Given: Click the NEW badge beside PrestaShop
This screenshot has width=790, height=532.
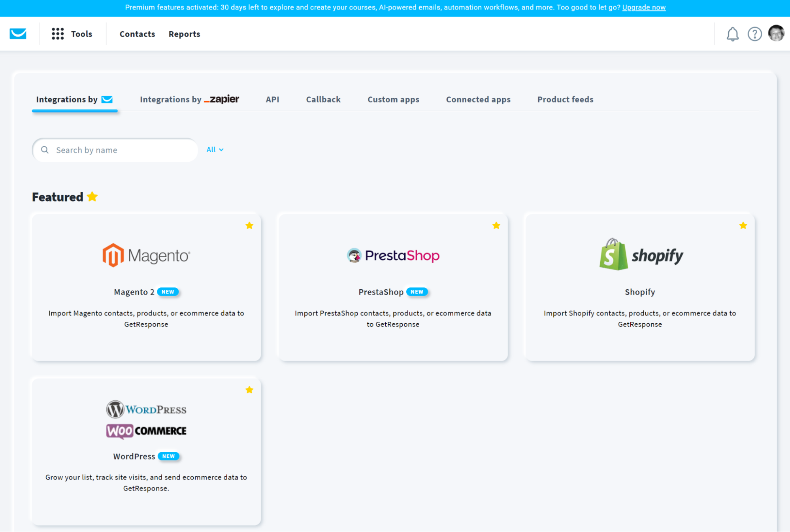Looking at the screenshot, I should pyautogui.click(x=417, y=292).
